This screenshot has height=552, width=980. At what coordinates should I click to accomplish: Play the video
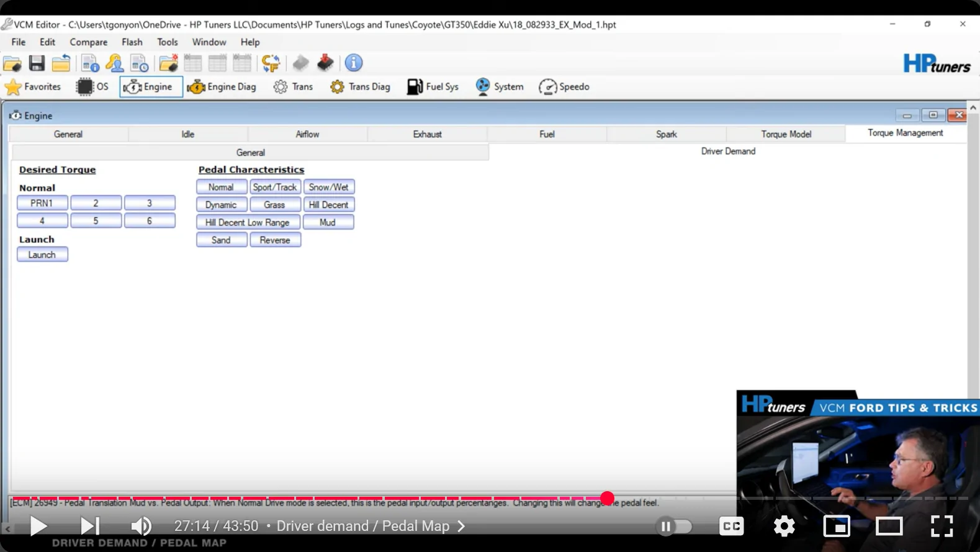pos(38,527)
